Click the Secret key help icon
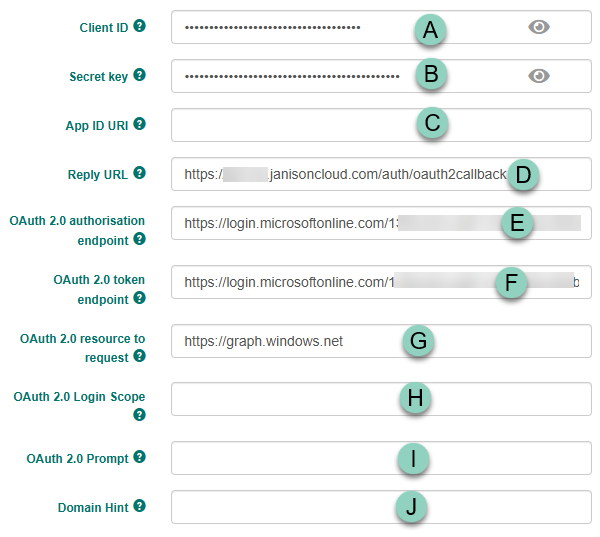Image resolution: width=600 pixels, height=537 pixels. click(x=139, y=75)
